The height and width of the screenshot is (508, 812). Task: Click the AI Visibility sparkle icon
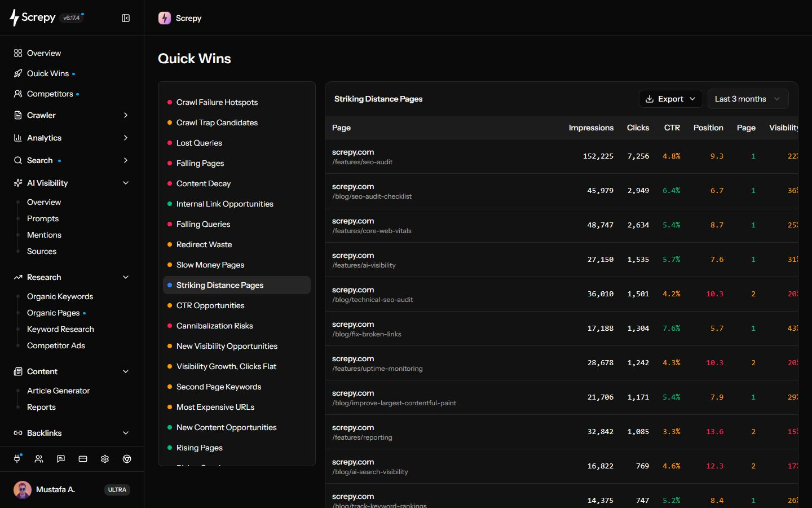(18, 183)
